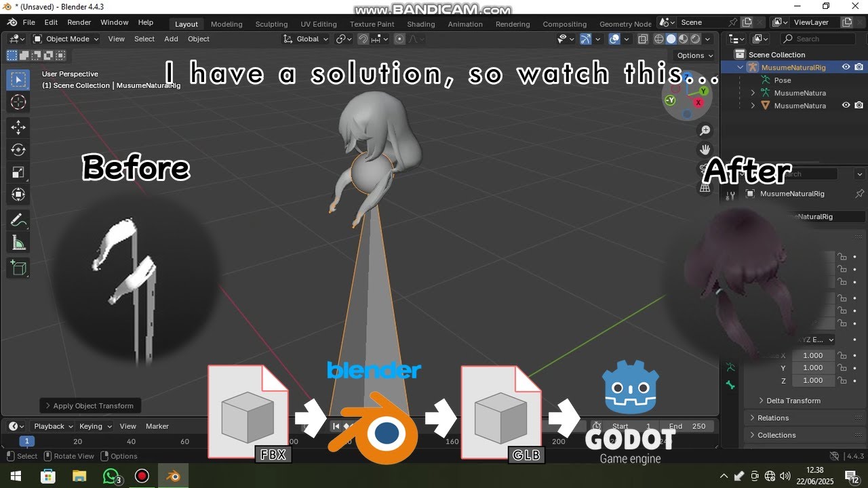Open the Global transform orientation dropdown
Screen dimensions: 868x488
pyautogui.click(x=306, y=39)
